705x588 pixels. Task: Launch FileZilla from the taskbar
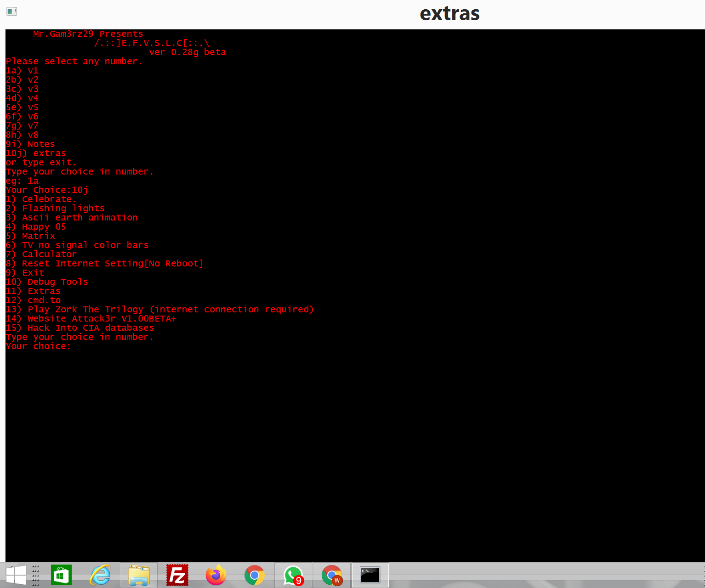[x=177, y=575]
